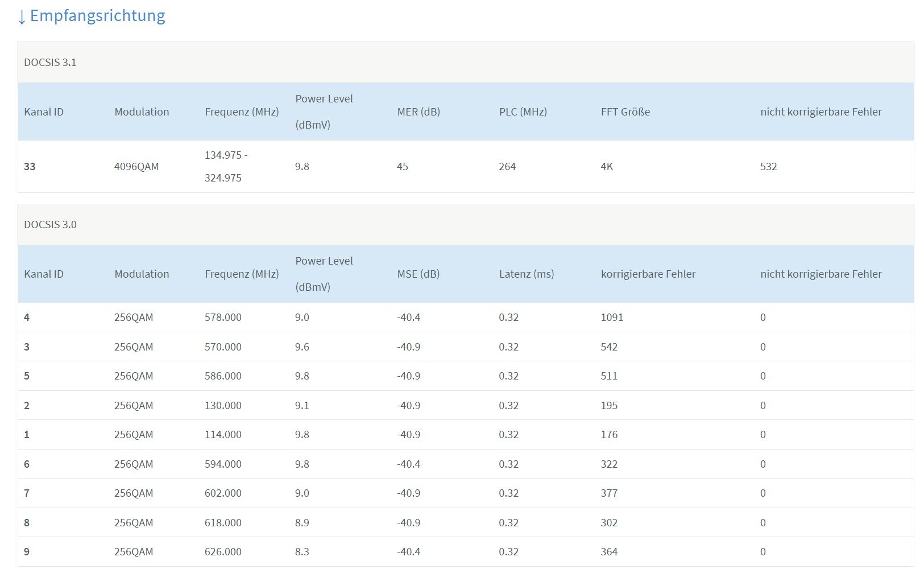Click 256QAM in the 618.000 row

[x=134, y=523]
